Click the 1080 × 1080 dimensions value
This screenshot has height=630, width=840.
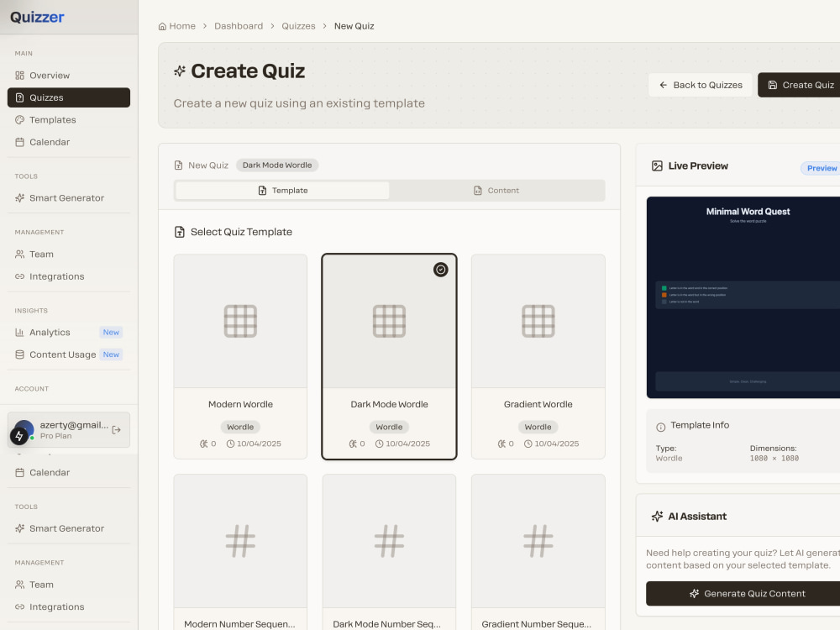(x=774, y=459)
